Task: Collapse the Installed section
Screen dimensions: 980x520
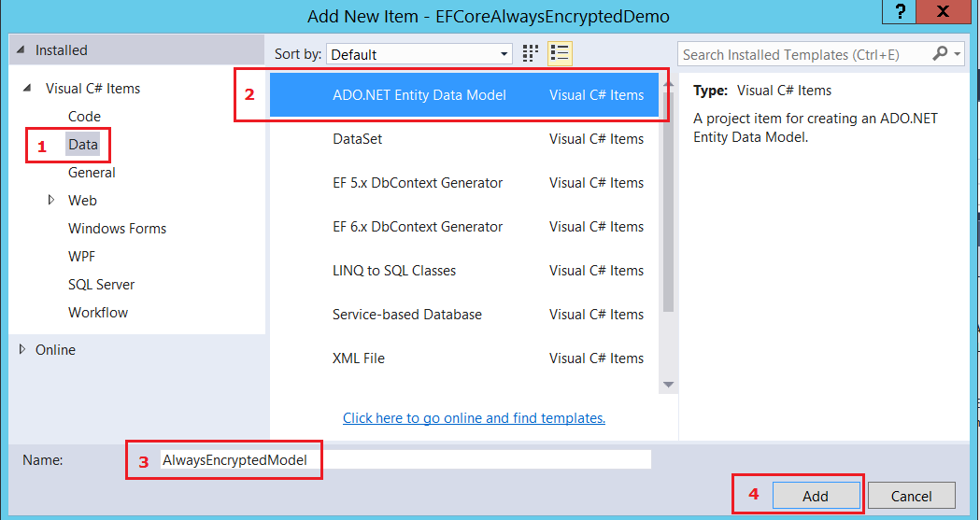Action: tap(21, 50)
